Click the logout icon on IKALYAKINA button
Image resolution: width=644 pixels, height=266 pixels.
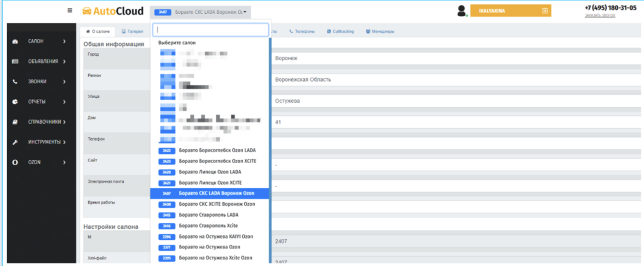(x=544, y=11)
